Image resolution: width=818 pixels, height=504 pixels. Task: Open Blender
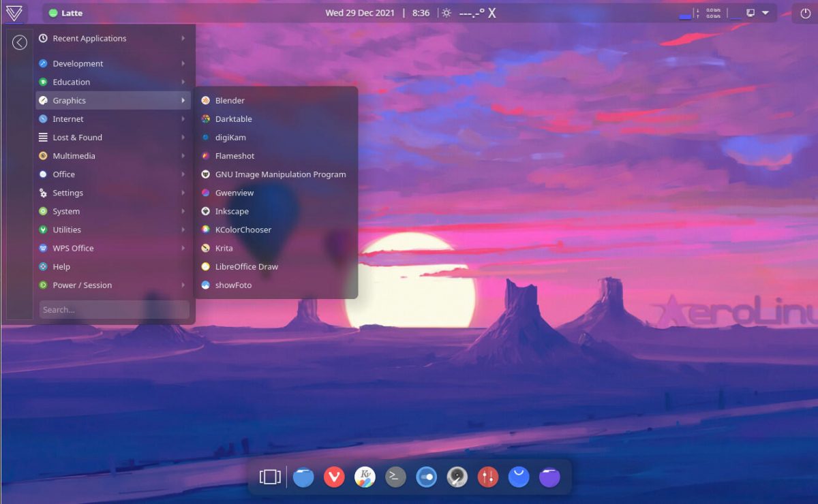pos(230,100)
